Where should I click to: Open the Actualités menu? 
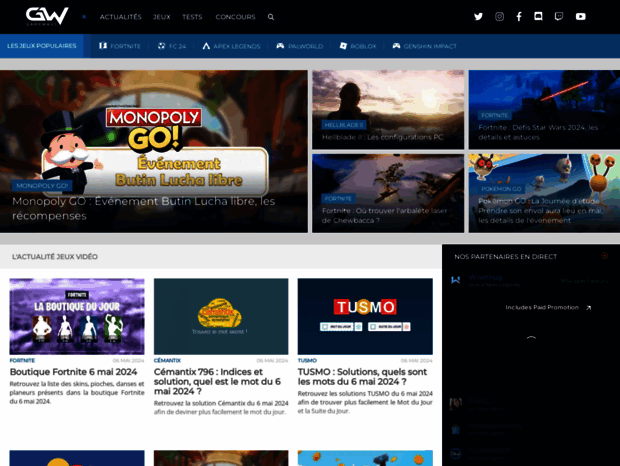point(121,17)
